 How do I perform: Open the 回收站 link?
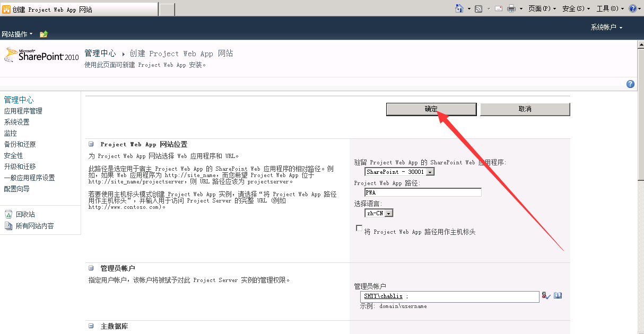coord(25,214)
